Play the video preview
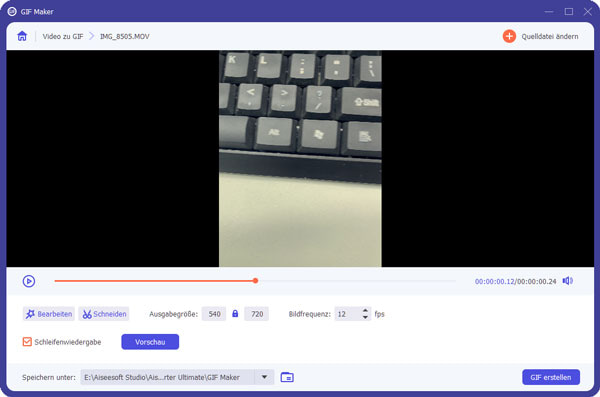Screen dimensions: 600x397 point(29,281)
